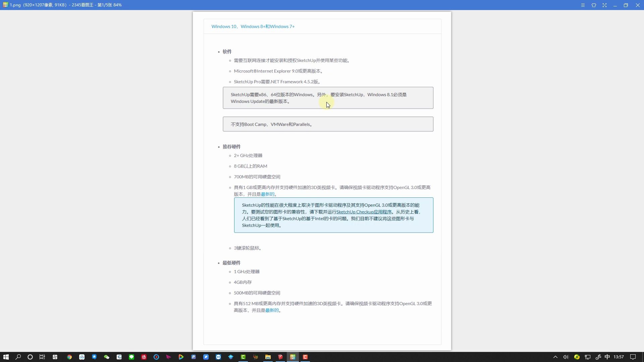644x362 pixels.
Task: Click the '8 GB以上的RAM' line
Action: pyautogui.click(x=251, y=166)
